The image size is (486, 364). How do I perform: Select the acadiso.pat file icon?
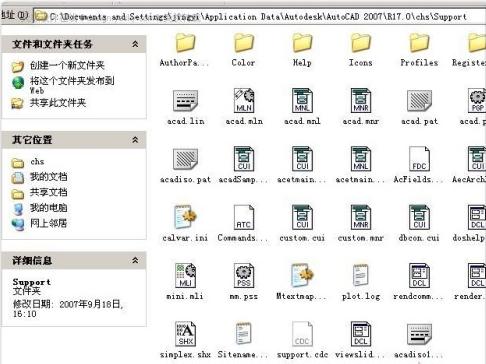click(185, 159)
